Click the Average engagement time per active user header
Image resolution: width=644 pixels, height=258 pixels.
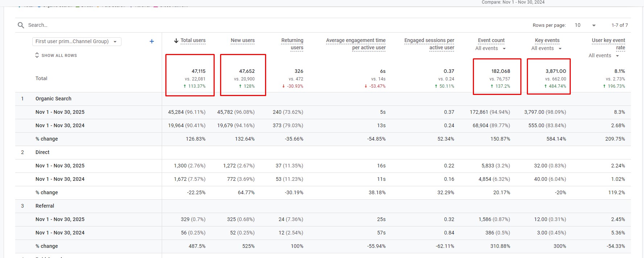[356, 44]
